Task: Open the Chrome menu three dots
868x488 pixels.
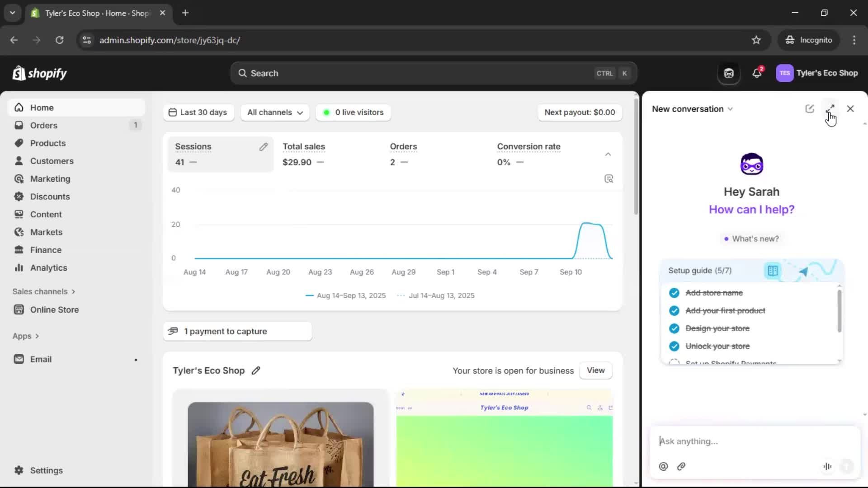Action: tap(854, 40)
